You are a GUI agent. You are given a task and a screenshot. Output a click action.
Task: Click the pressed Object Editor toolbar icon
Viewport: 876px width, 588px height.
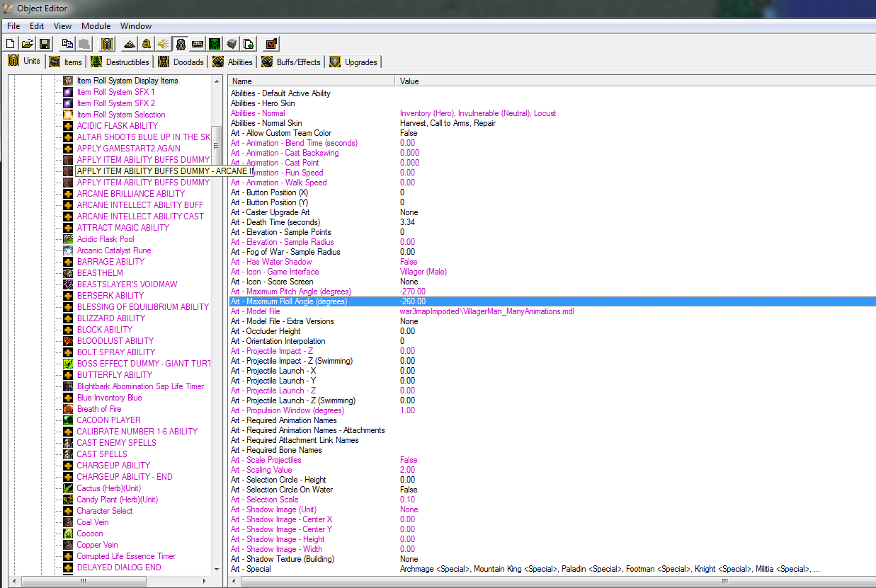coord(181,44)
